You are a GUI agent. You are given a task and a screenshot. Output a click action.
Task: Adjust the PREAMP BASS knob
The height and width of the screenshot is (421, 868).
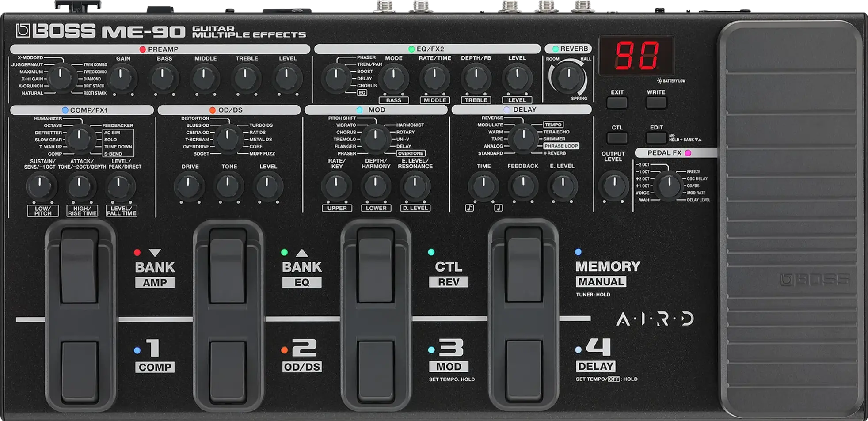coord(163,78)
